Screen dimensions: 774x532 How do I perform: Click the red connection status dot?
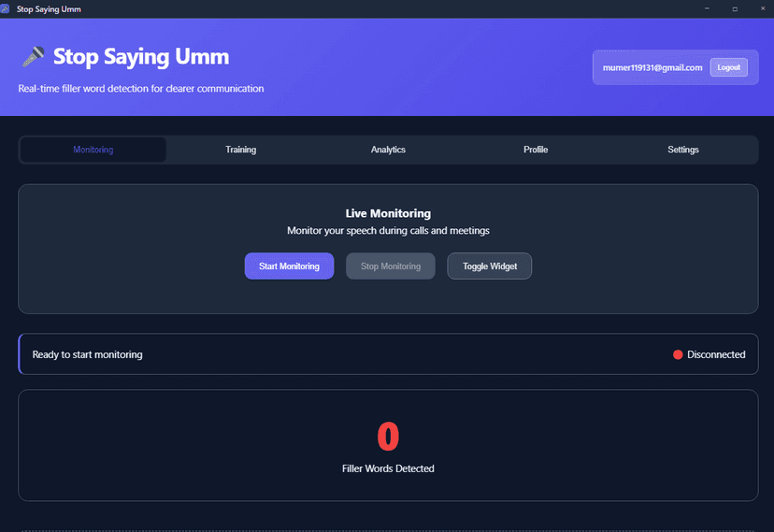pos(678,354)
